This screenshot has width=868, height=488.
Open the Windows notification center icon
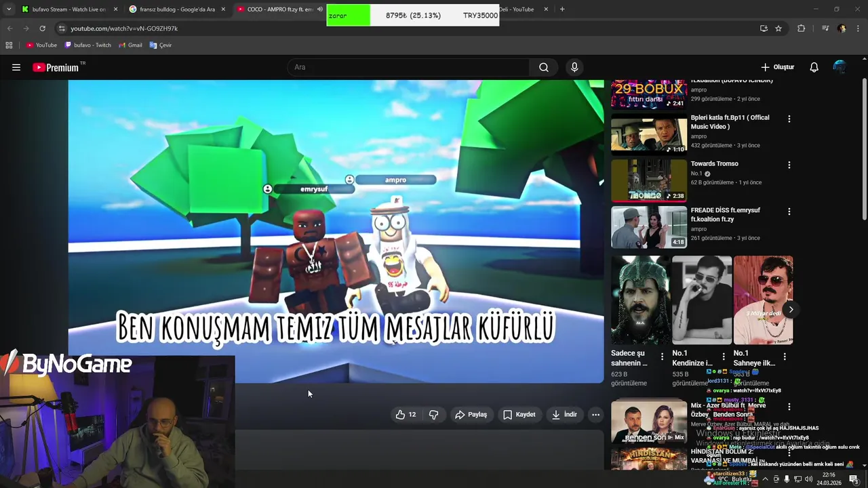click(x=854, y=479)
